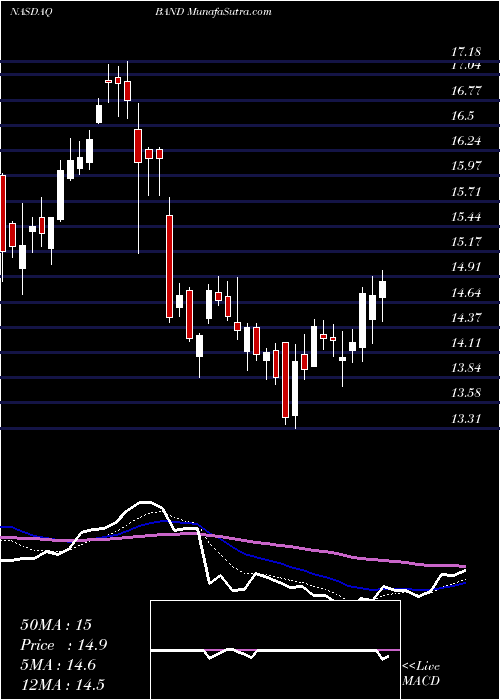Click the 14.11 price axis label
Screen dimensions: 500x700
tap(466, 343)
